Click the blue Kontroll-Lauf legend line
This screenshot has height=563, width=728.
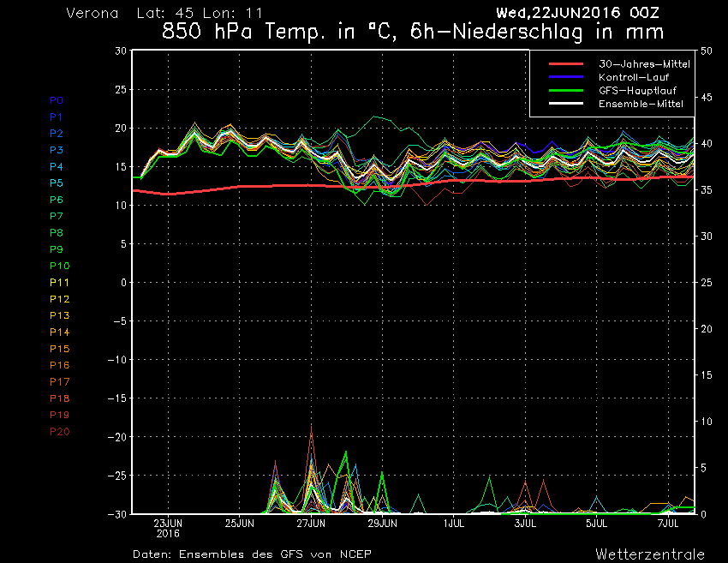point(566,77)
